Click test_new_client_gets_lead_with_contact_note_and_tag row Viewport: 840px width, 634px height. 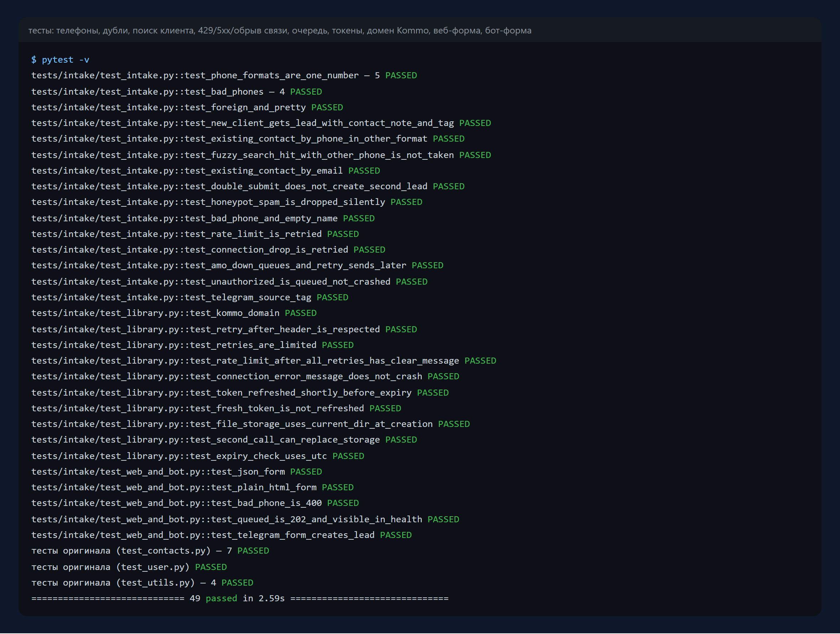[x=261, y=123]
